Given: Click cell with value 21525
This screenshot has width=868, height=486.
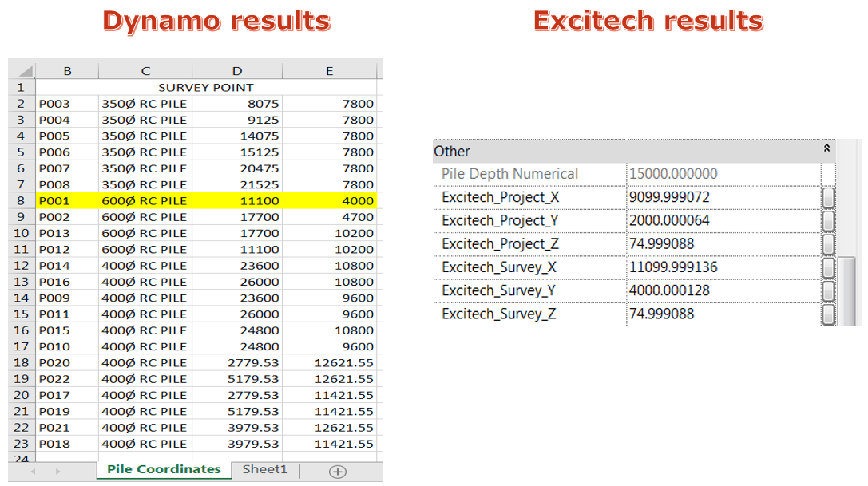Looking at the screenshot, I should (237, 184).
